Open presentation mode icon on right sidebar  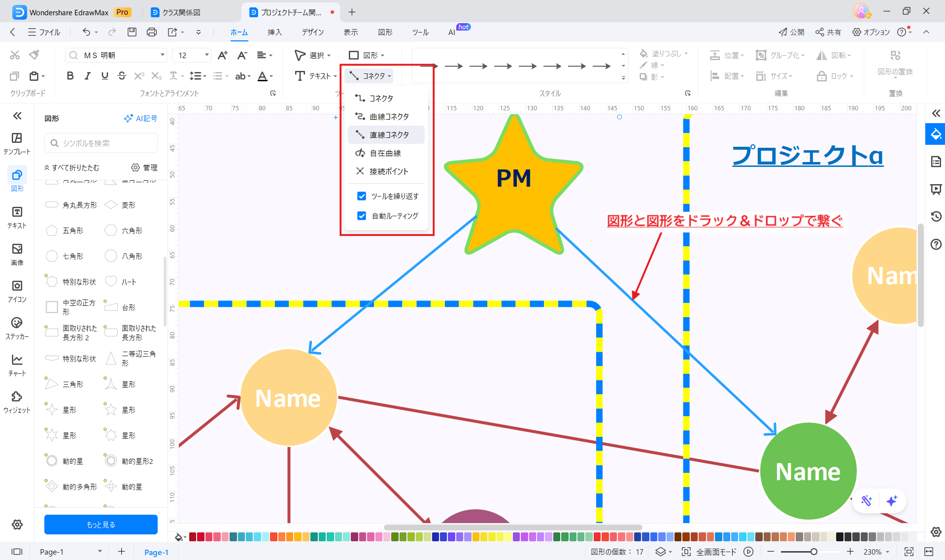click(936, 189)
